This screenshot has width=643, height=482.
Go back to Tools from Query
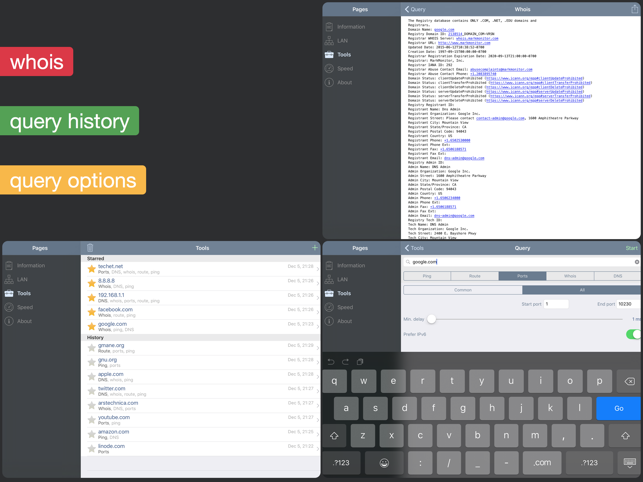pyautogui.click(x=414, y=248)
